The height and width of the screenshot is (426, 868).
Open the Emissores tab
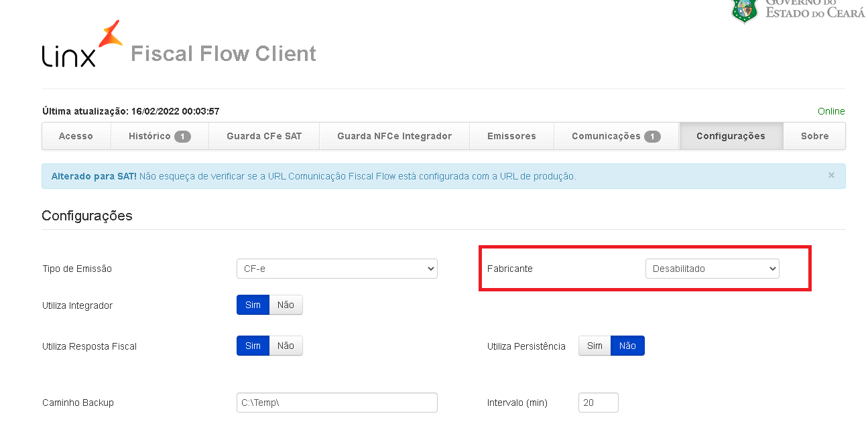click(511, 136)
